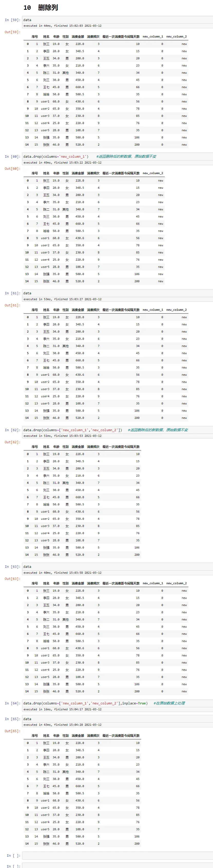
Task: Click new_column_1 header in Out[59] table
Action: (x=153, y=37)
